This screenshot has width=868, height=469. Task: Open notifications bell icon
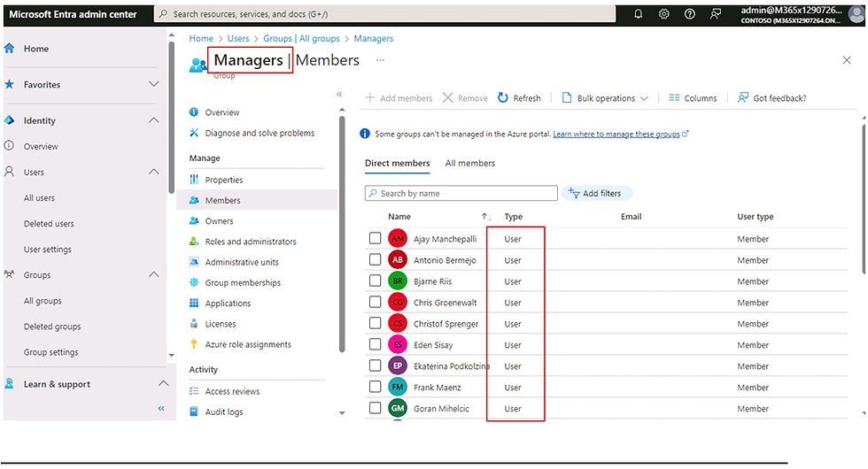639,14
